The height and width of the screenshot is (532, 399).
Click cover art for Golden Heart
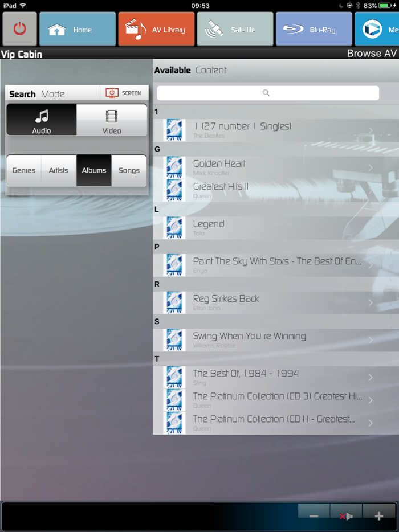pos(174,167)
